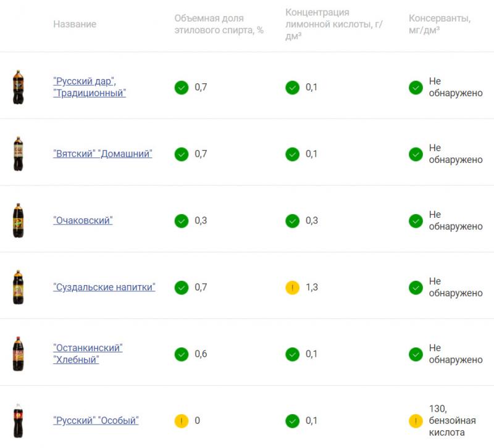494x448 pixels.
Task: Open the "Русский дар", "Традиционный" link
Action: 90,87
